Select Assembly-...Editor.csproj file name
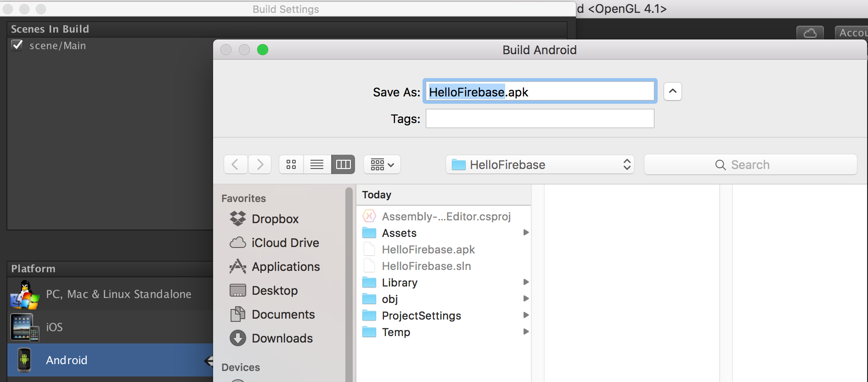This screenshot has height=382, width=868. pyautogui.click(x=446, y=216)
